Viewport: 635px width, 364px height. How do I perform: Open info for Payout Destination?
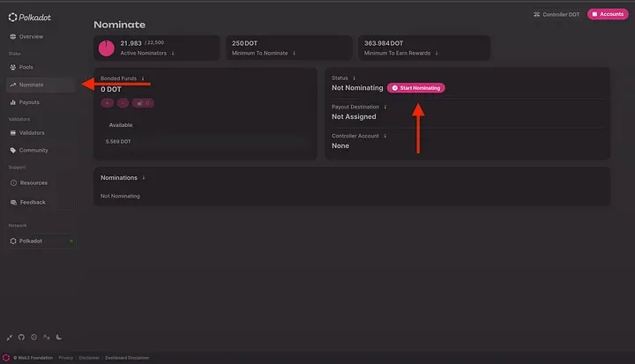[x=385, y=107]
